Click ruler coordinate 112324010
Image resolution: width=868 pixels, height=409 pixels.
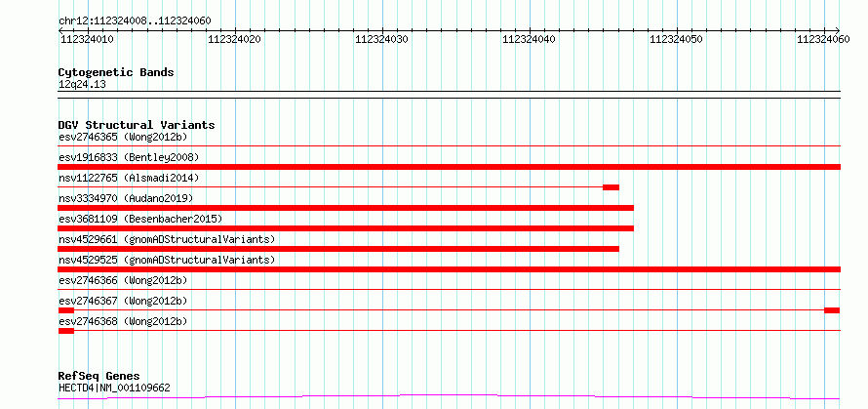coord(87,39)
